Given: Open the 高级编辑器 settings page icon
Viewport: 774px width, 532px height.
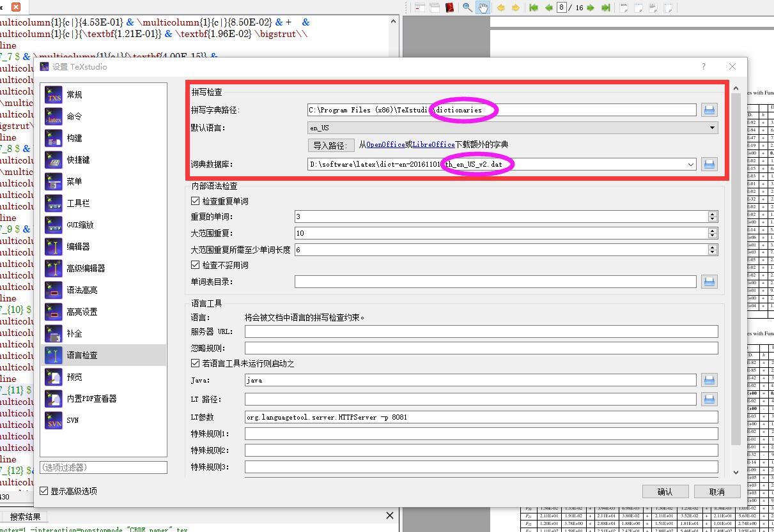Looking at the screenshot, I should [x=54, y=268].
